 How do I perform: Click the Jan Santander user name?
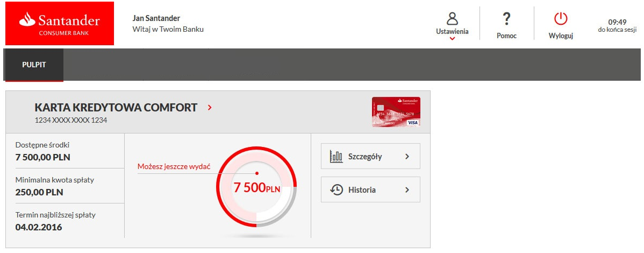point(156,18)
